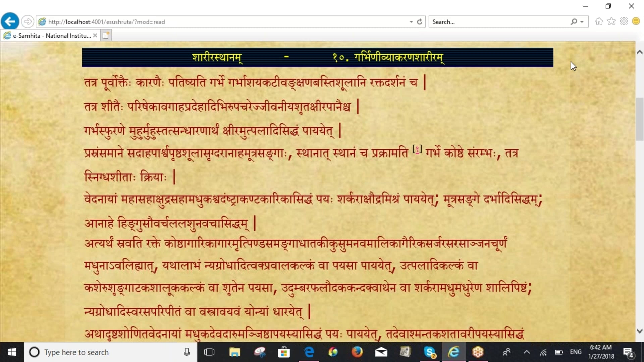The height and width of the screenshot is (362, 644).
Task: Show hidden system tray icons chevron
Action: tap(527, 352)
